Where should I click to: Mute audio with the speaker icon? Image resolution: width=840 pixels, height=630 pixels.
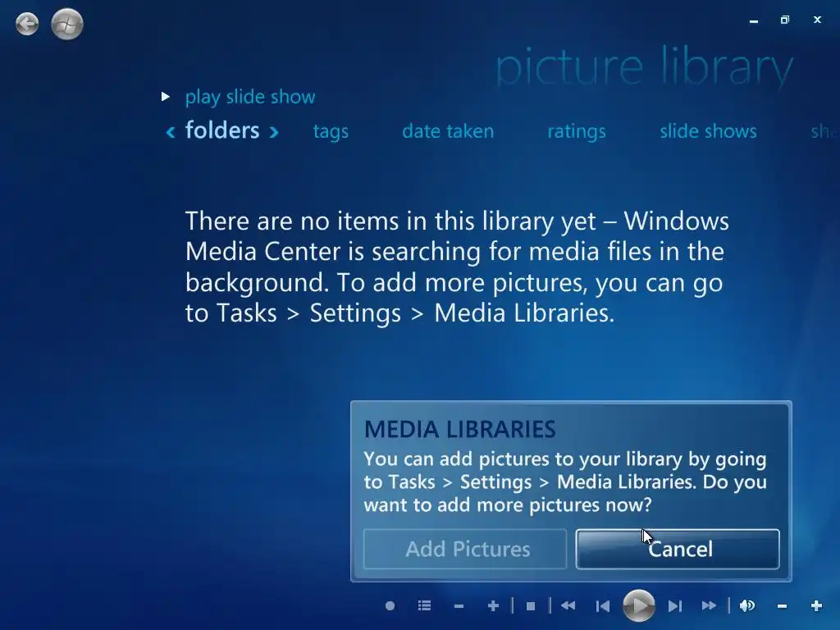pyautogui.click(x=747, y=606)
